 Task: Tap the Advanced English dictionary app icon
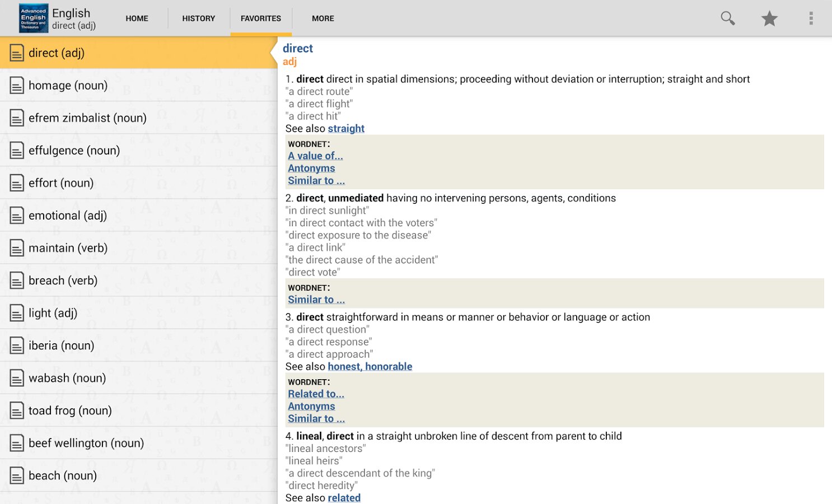coord(33,18)
